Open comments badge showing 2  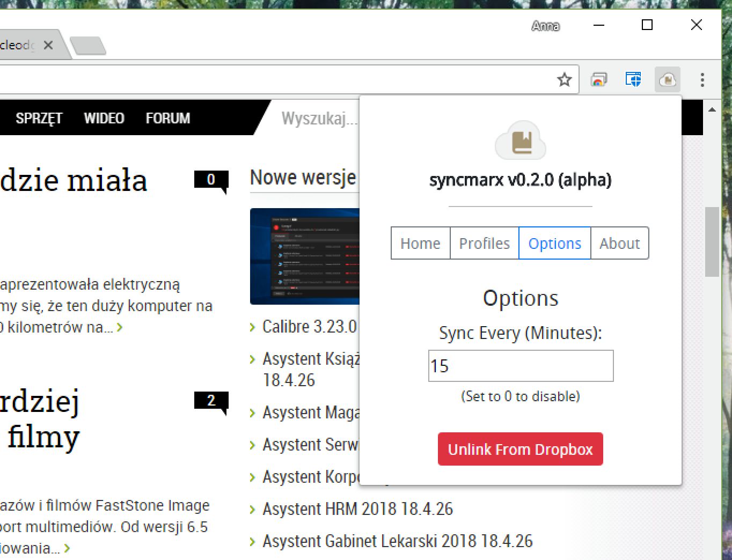pyautogui.click(x=211, y=402)
